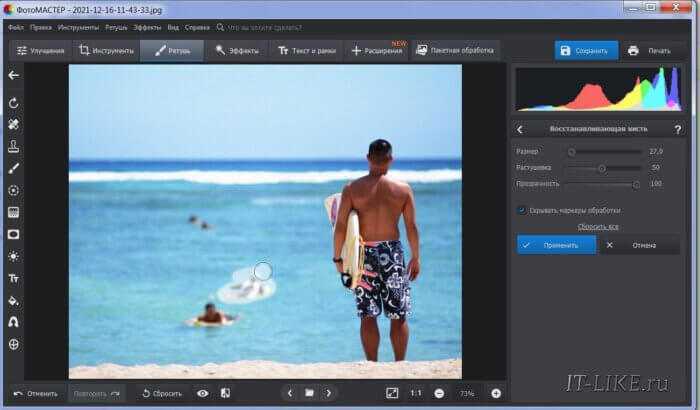Open the help question mark in panel
700x410 pixels.
coord(678,130)
